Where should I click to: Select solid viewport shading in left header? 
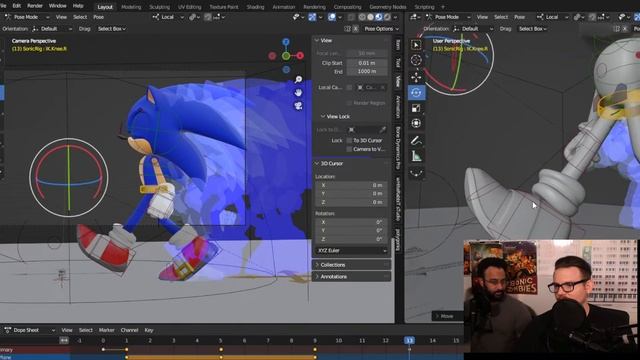tap(370, 17)
